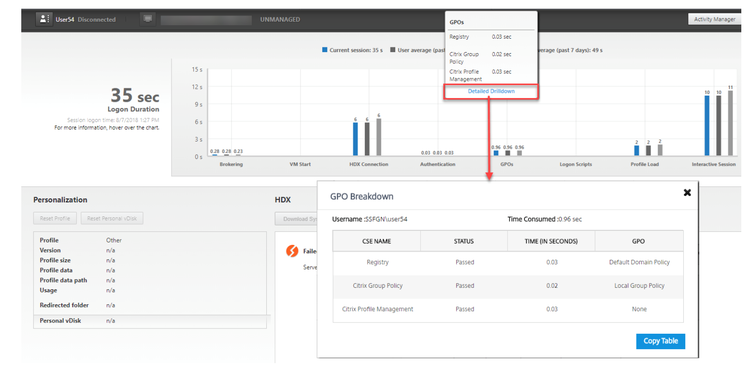The height and width of the screenshot is (368, 750).
Task: Click the Brokering chart label
Action: point(231,164)
